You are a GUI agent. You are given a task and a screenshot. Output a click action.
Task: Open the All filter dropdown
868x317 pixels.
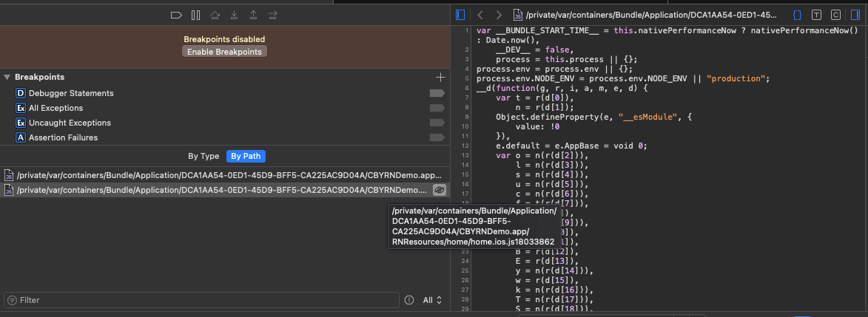(432, 300)
